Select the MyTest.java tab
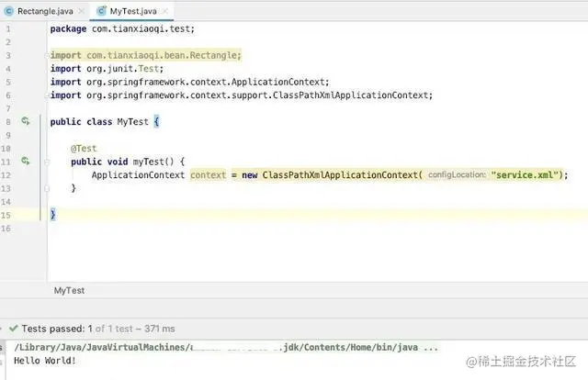The width and height of the screenshot is (588, 380). [133, 11]
